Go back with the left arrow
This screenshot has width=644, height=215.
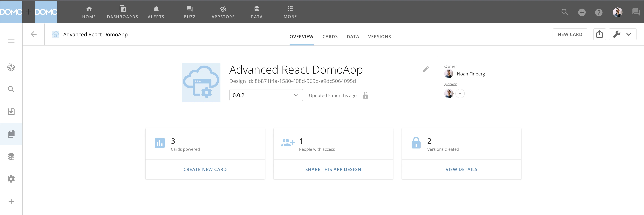click(34, 34)
